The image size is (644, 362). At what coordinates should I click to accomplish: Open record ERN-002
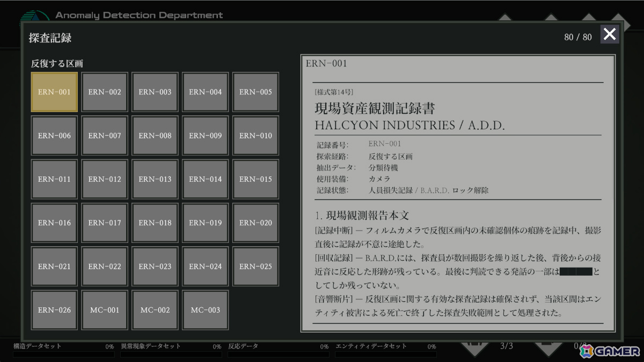point(105,92)
